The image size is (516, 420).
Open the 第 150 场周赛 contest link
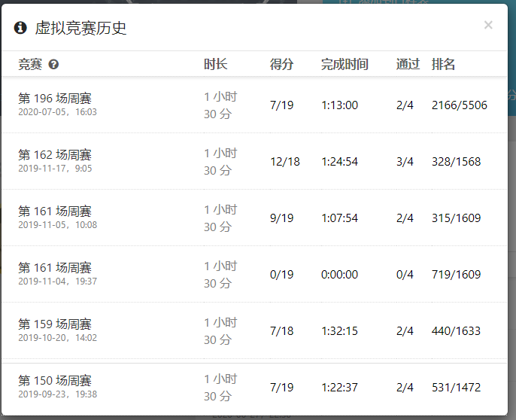click(55, 381)
